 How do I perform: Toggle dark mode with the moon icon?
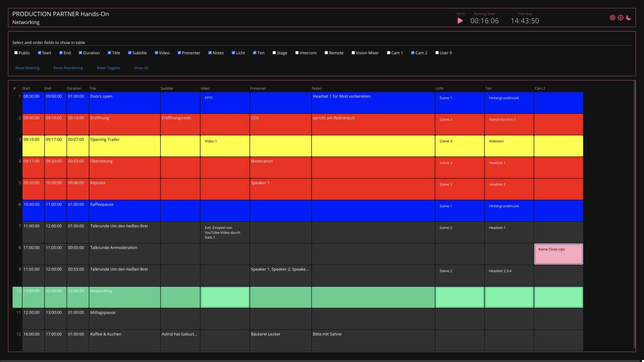point(629,18)
